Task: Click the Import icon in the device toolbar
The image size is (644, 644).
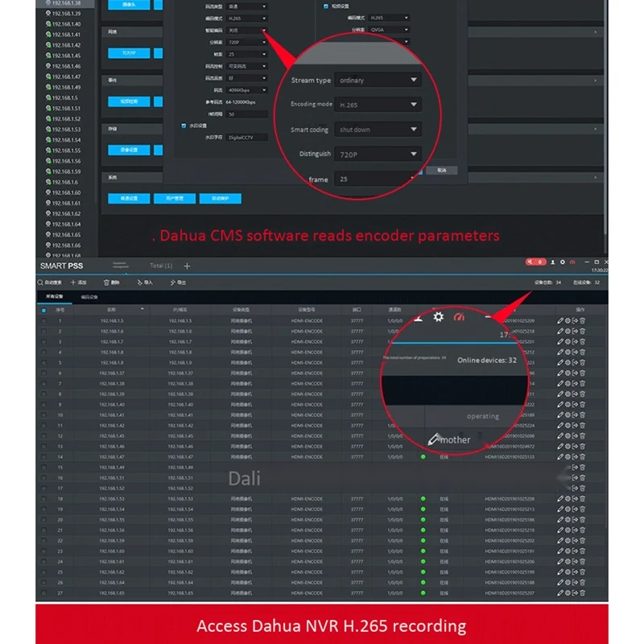Action: [139, 283]
